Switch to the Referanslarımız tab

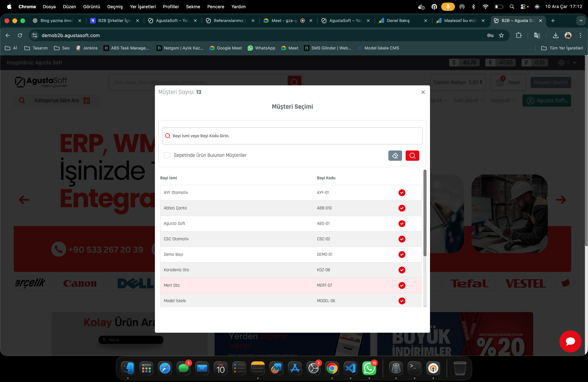(x=230, y=21)
